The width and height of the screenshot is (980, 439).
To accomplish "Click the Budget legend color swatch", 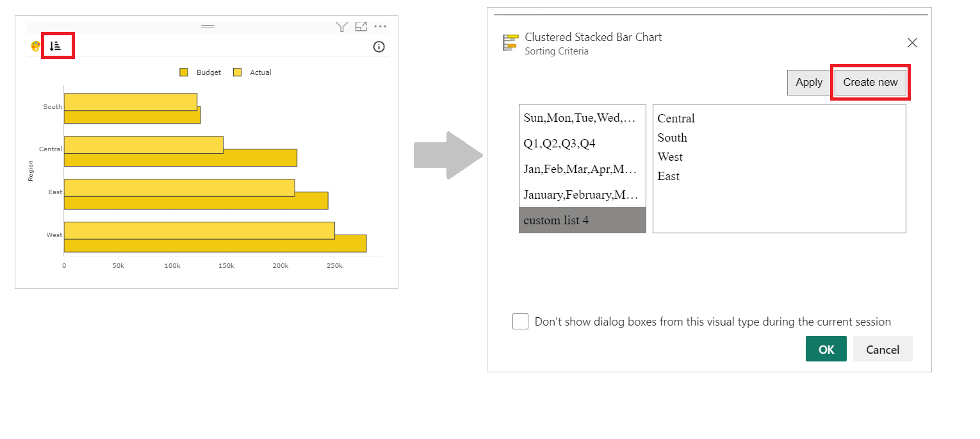I will click(184, 72).
